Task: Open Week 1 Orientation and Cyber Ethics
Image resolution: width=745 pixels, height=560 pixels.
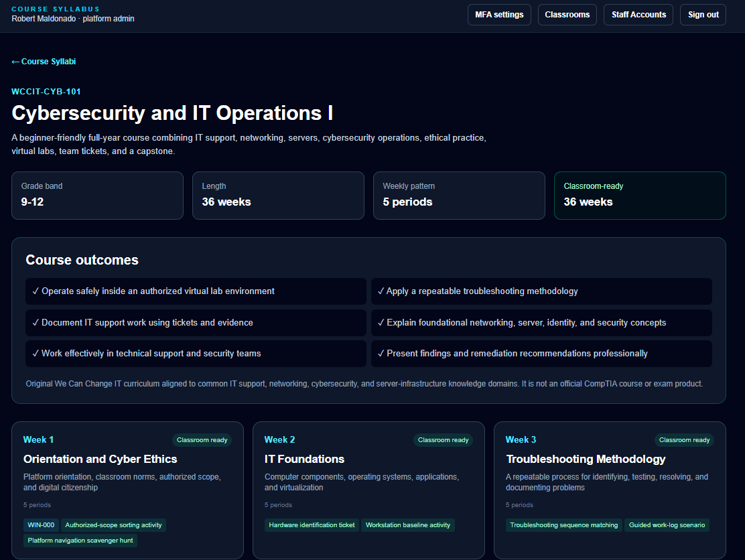Action: coord(127,490)
